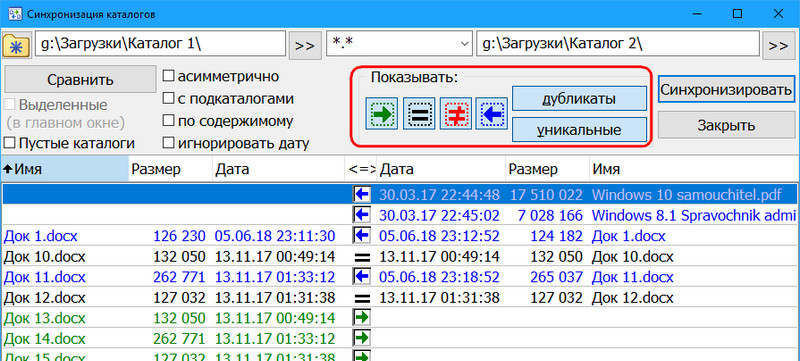Sort by right Имя column header

pos(694,169)
